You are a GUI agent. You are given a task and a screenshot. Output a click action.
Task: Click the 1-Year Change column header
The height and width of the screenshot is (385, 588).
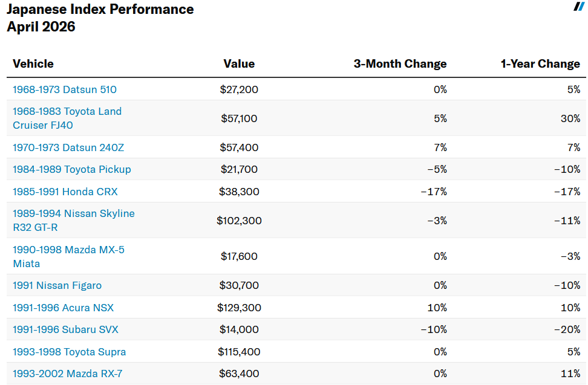[x=540, y=64]
